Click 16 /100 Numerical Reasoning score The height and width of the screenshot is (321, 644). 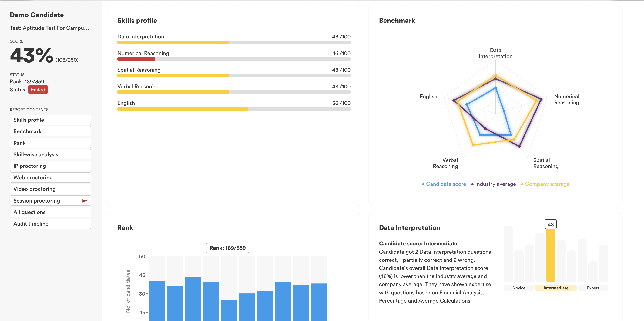[x=341, y=53]
